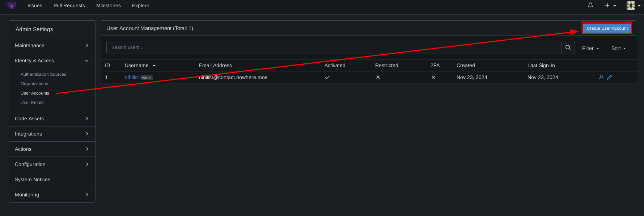
Task: Open the nihilist username link
Action: [132, 78]
